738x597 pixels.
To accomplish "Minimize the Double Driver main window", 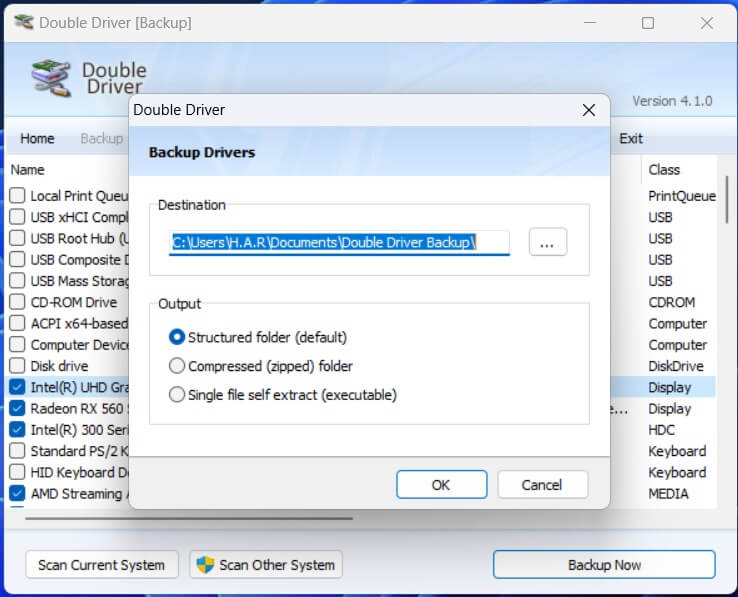I will 590,23.
